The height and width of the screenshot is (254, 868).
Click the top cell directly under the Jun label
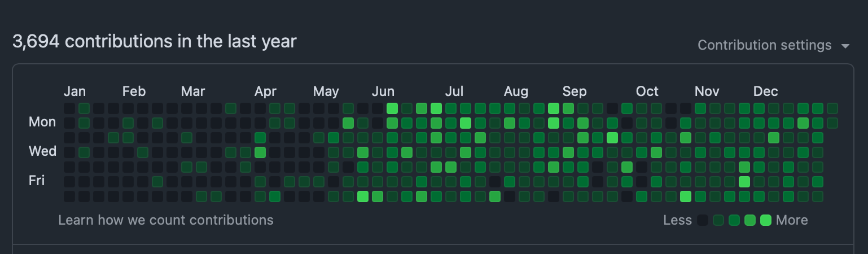378,108
